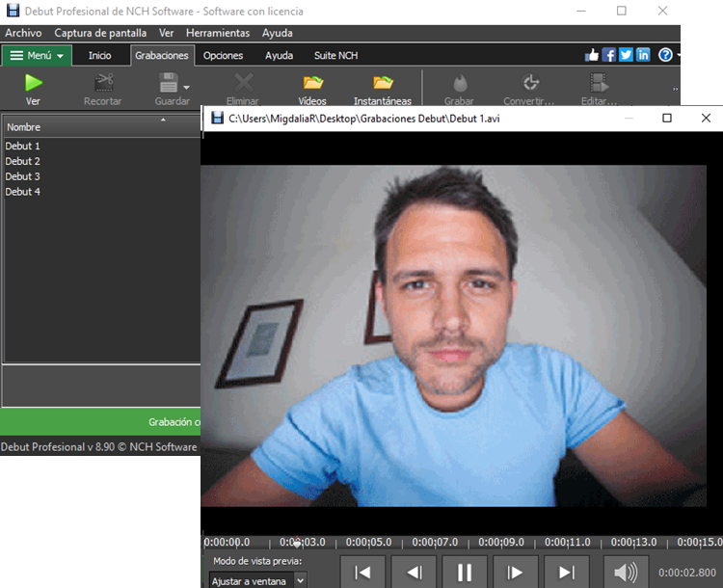Open the Ayuda menu in menu bar
The height and width of the screenshot is (588, 723).
[277, 33]
